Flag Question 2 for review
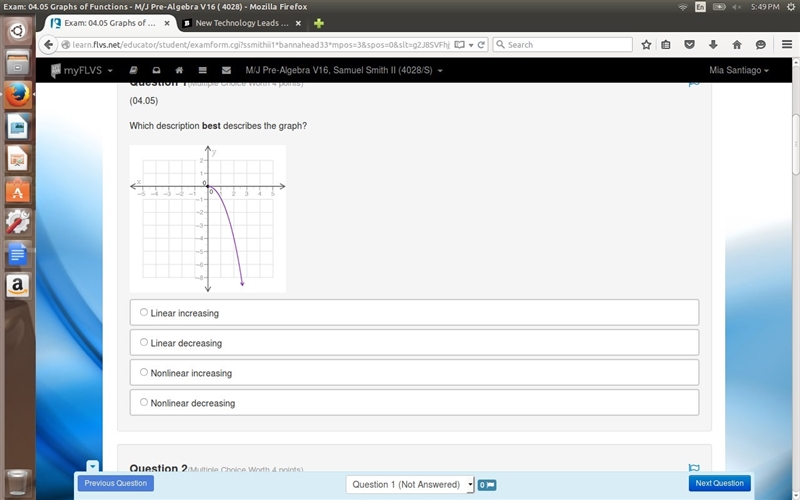 pos(694,467)
